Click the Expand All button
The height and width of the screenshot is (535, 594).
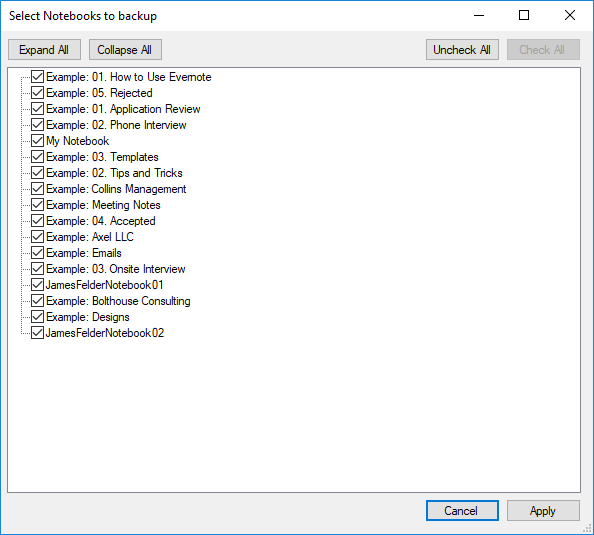tap(44, 50)
